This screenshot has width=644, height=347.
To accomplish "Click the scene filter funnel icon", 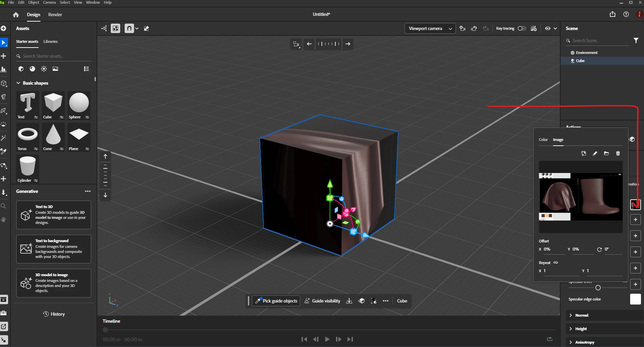I will pos(636,40).
